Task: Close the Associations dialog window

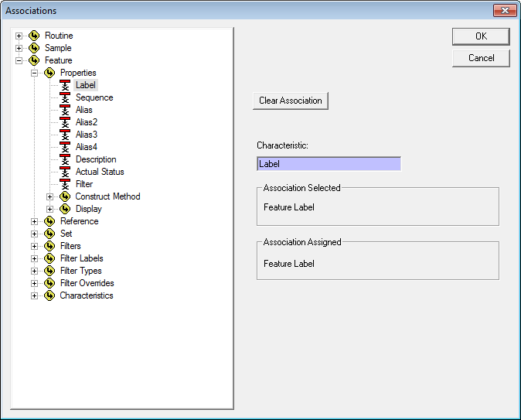Action: pyautogui.click(x=504, y=11)
